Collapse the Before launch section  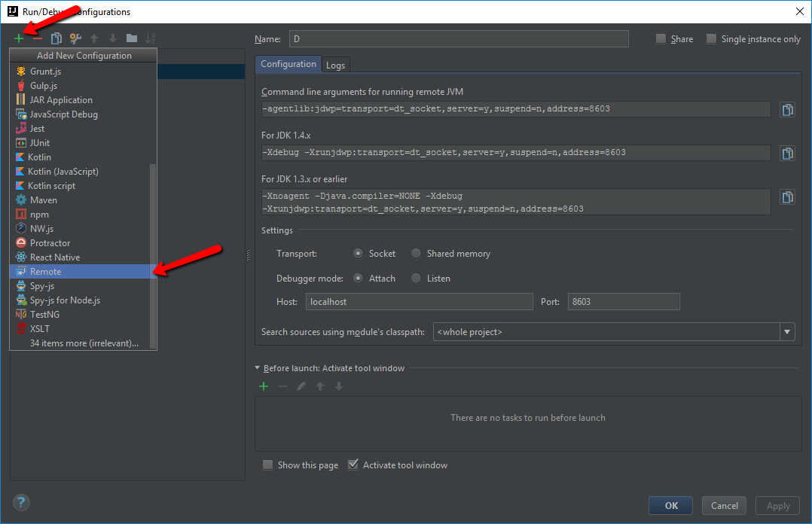pyautogui.click(x=257, y=368)
